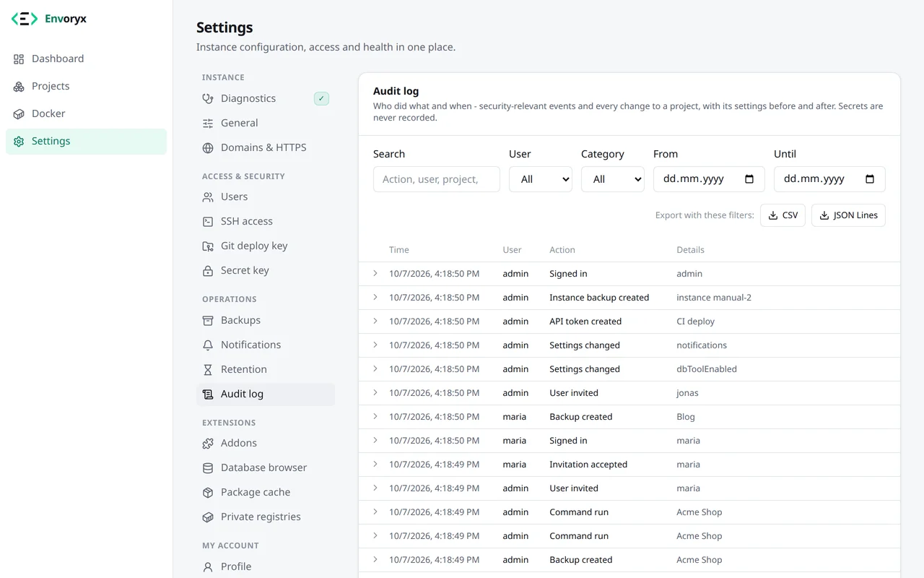Click the Settings gear icon
Image resolution: width=924 pixels, height=578 pixels.
[19, 141]
